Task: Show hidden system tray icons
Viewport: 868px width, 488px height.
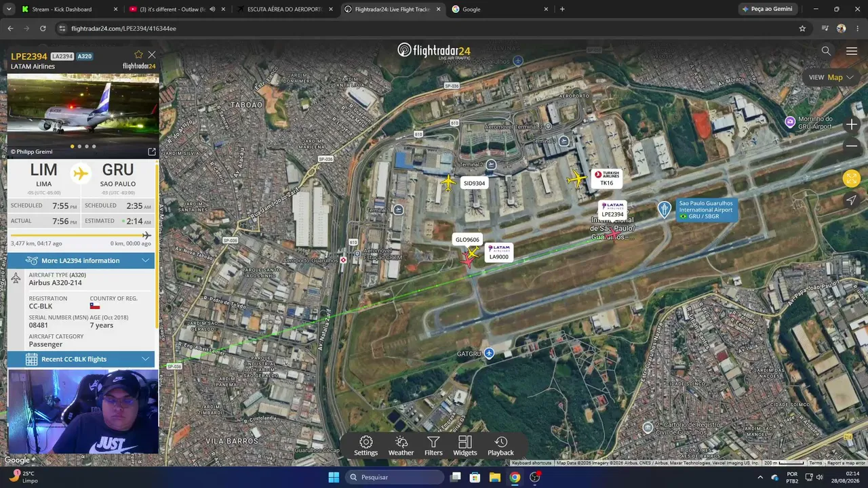Action: click(x=760, y=477)
